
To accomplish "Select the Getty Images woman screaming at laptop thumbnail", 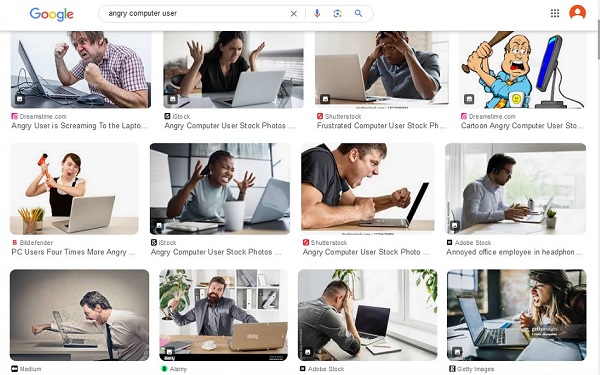I will 516,315.
